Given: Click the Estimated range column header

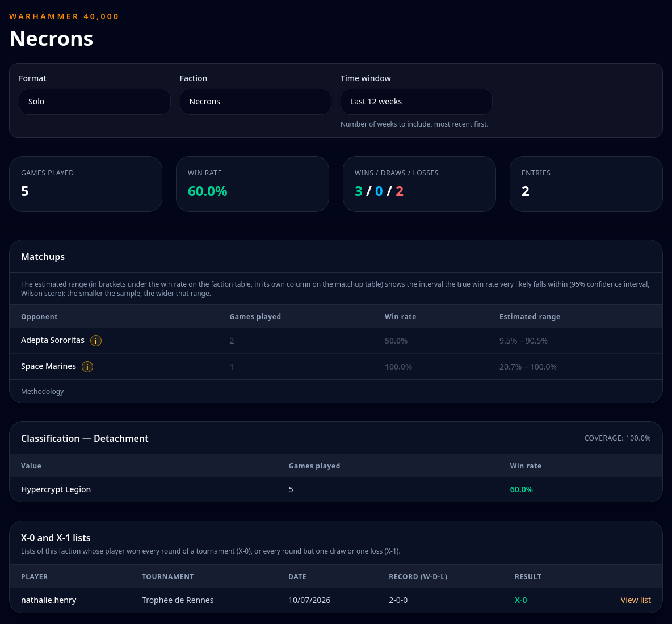Looking at the screenshot, I should (530, 316).
